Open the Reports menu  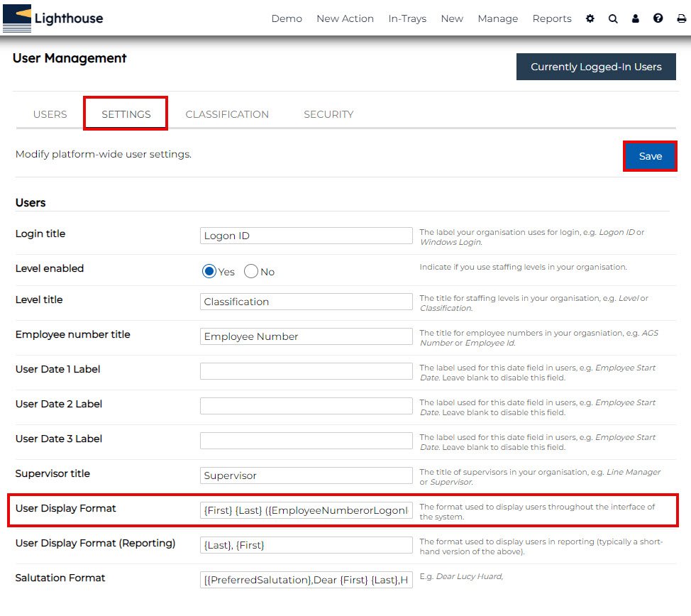[x=551, y=18]
